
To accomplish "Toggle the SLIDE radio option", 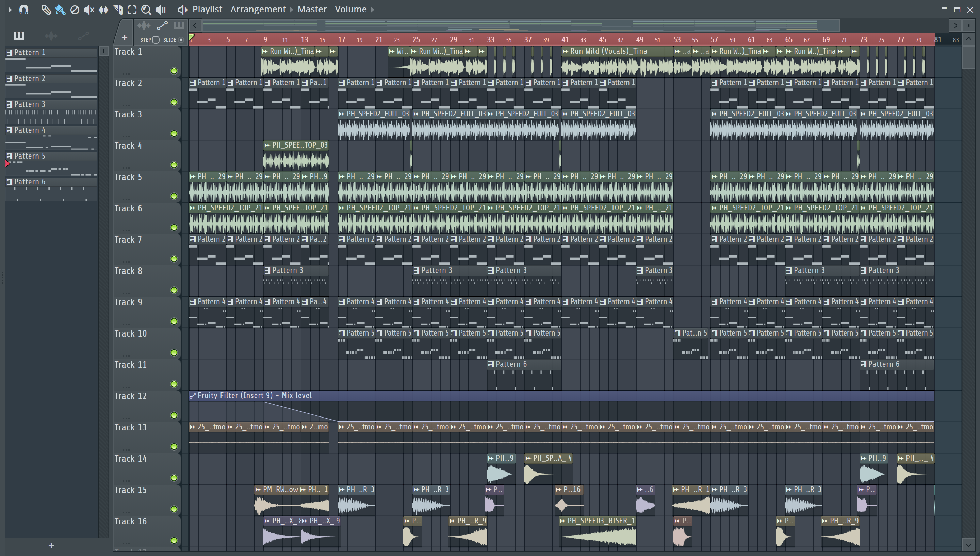I will [181, 40].
